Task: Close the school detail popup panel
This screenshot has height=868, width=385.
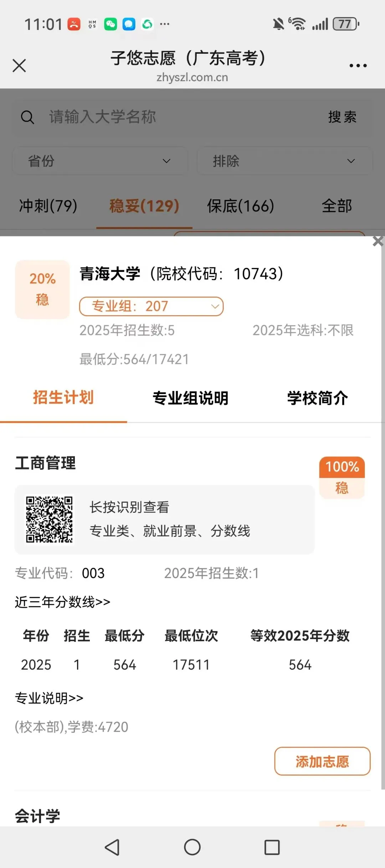Action: 378,241
